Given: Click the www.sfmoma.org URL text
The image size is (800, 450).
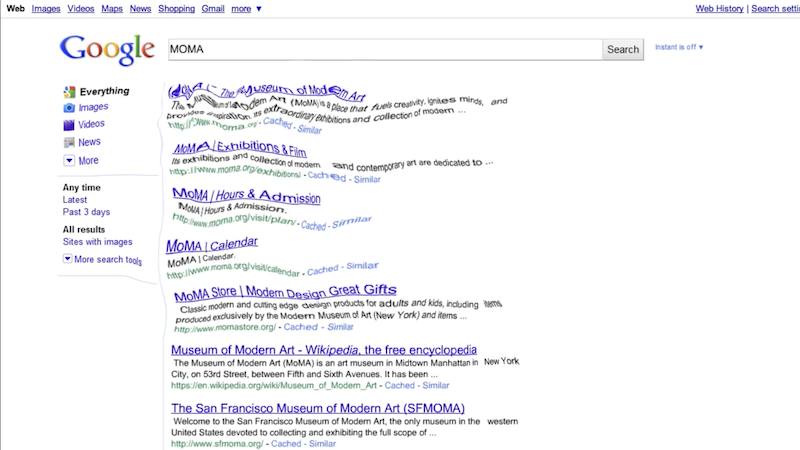Looking at the screenshot, I should click(x=217, y=444).
